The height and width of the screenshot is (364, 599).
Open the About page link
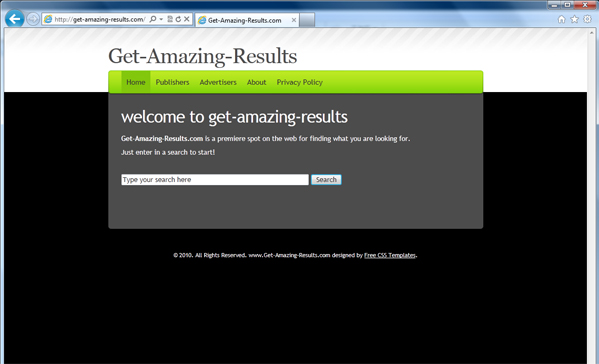256,82
